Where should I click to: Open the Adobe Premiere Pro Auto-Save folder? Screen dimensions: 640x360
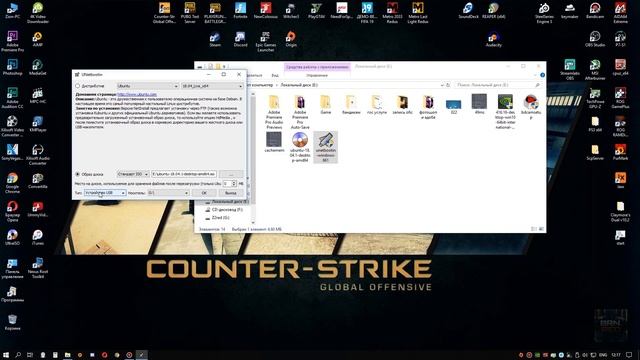(x=300, y=112)
